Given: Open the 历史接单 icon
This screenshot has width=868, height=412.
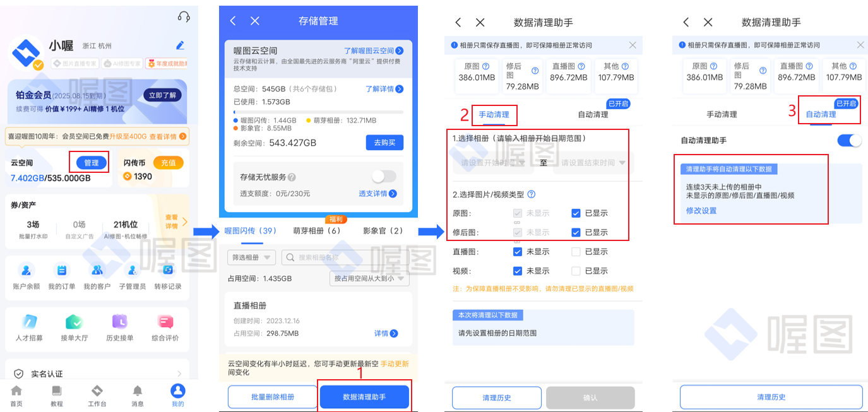Looking at the screenshot, I should coord(119,322).
